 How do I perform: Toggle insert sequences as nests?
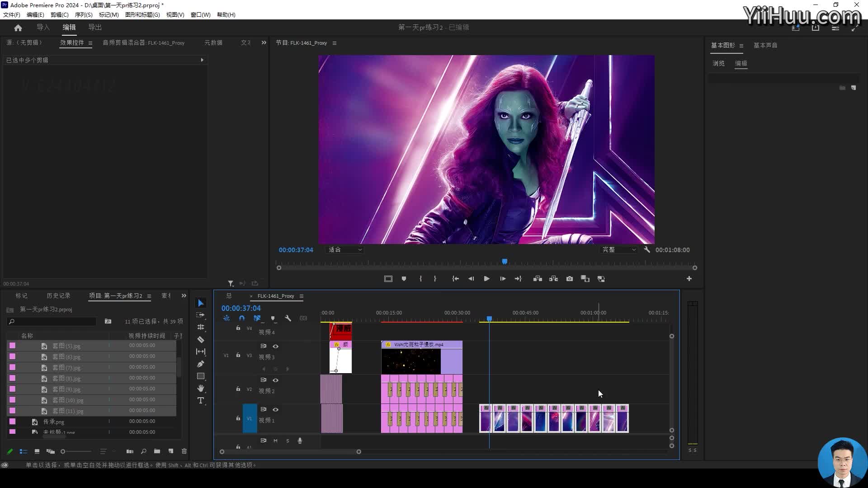226,318
